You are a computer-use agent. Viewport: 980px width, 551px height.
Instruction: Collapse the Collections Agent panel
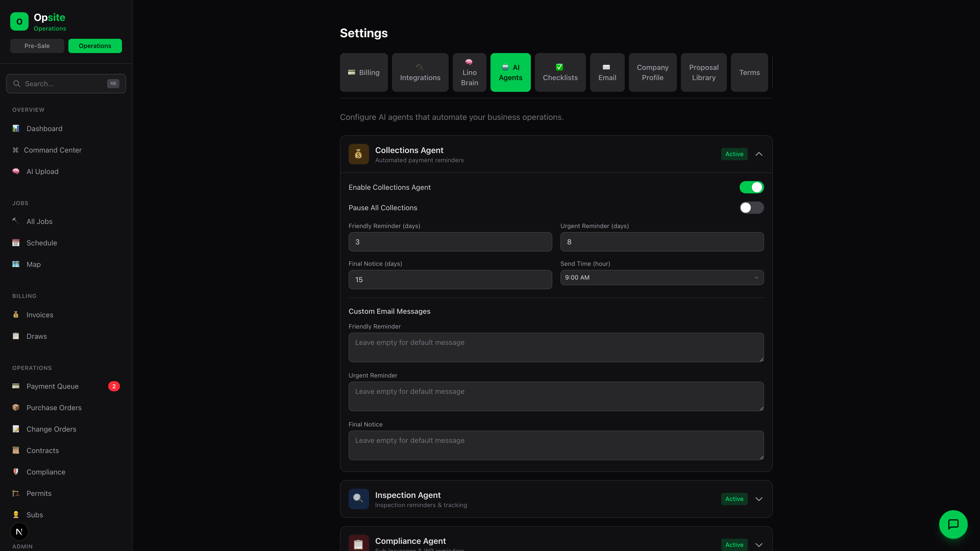(x=759, y=154)
